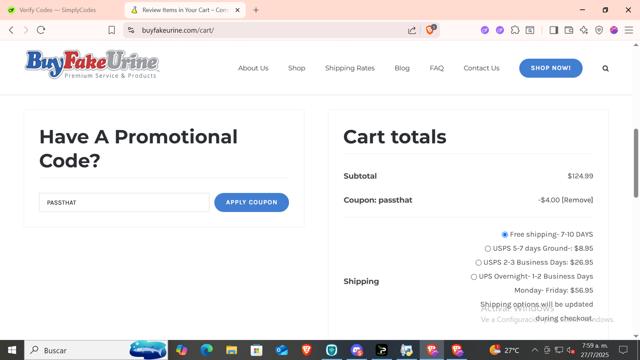Click the share page icon in the address bar
640x360 pixels.
[412, 30]
